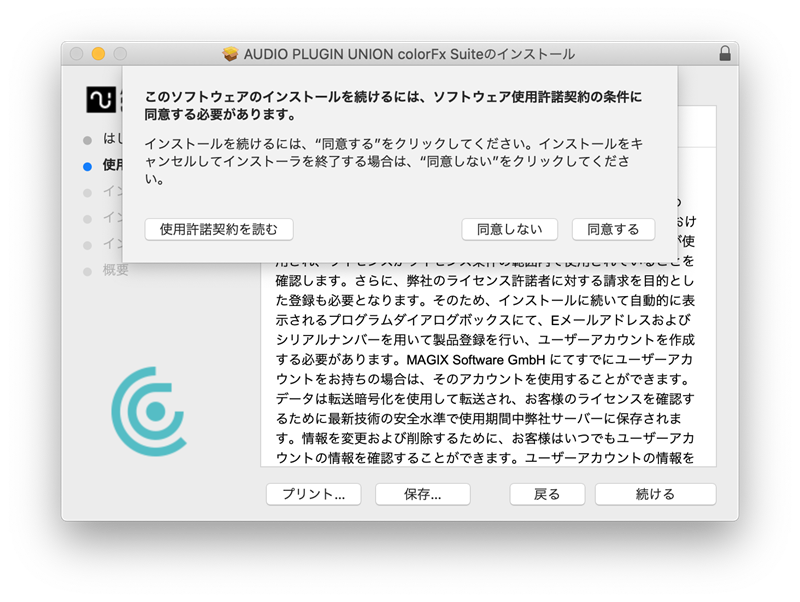
Task: Click the sheet instruction text starting with インストールを続けるには
Action: pos(393,161)
